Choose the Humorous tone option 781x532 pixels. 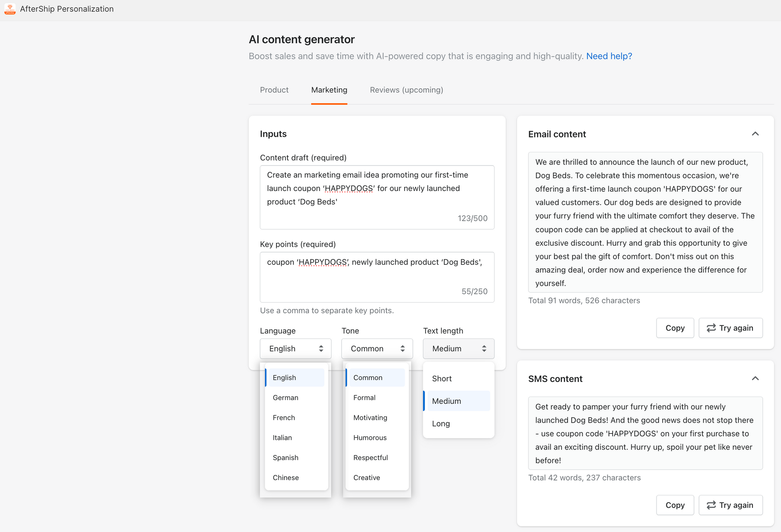click(370, 437)
